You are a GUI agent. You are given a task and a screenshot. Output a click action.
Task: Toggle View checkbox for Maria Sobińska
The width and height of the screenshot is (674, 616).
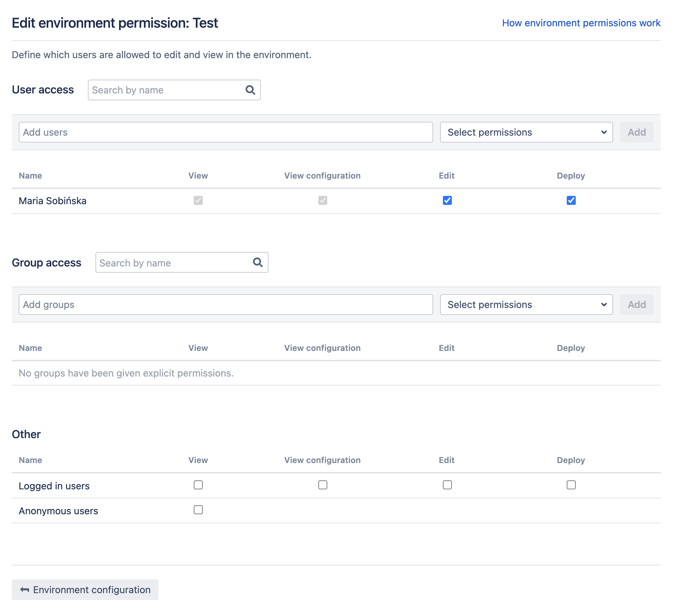[x=198, y=200]
